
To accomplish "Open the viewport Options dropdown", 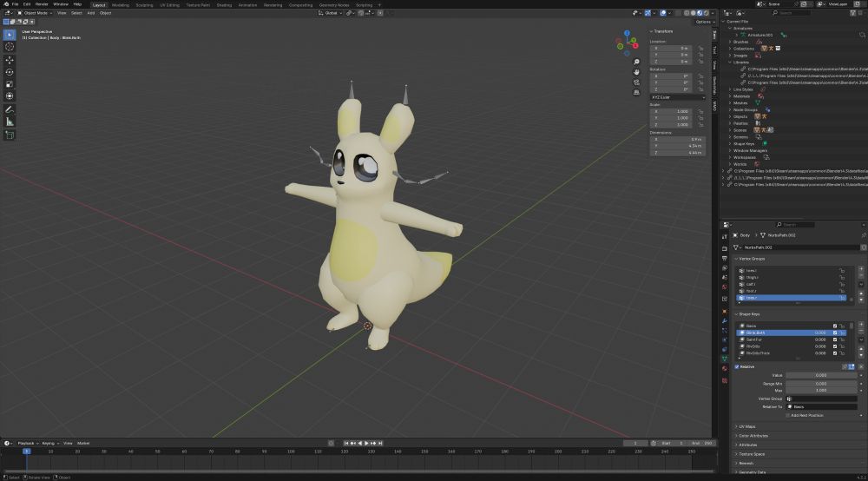I will [x=704, y=23].
